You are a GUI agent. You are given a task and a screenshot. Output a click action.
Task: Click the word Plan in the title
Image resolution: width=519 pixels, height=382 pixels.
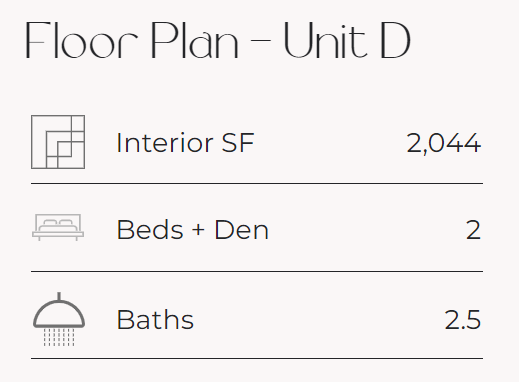coord(195,41)
